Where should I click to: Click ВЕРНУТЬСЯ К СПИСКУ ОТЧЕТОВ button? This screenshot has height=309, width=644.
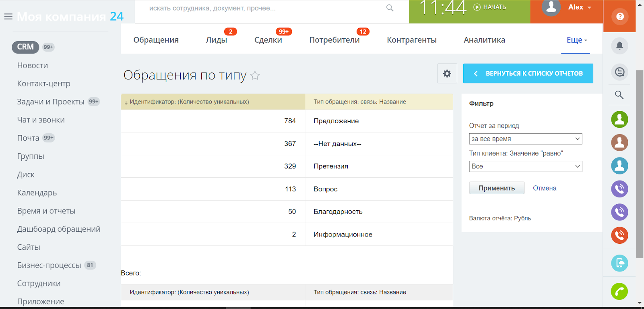[x=528, y=73]
